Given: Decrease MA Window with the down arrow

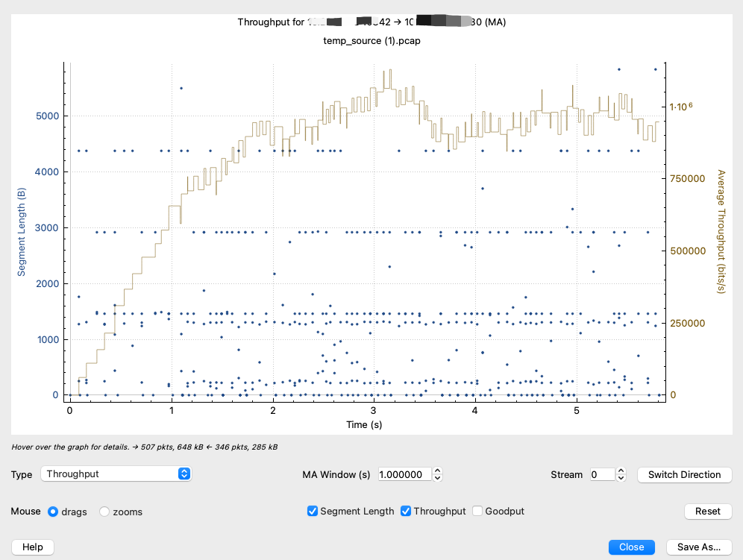Looking at the screenshot, I should 438,478.
